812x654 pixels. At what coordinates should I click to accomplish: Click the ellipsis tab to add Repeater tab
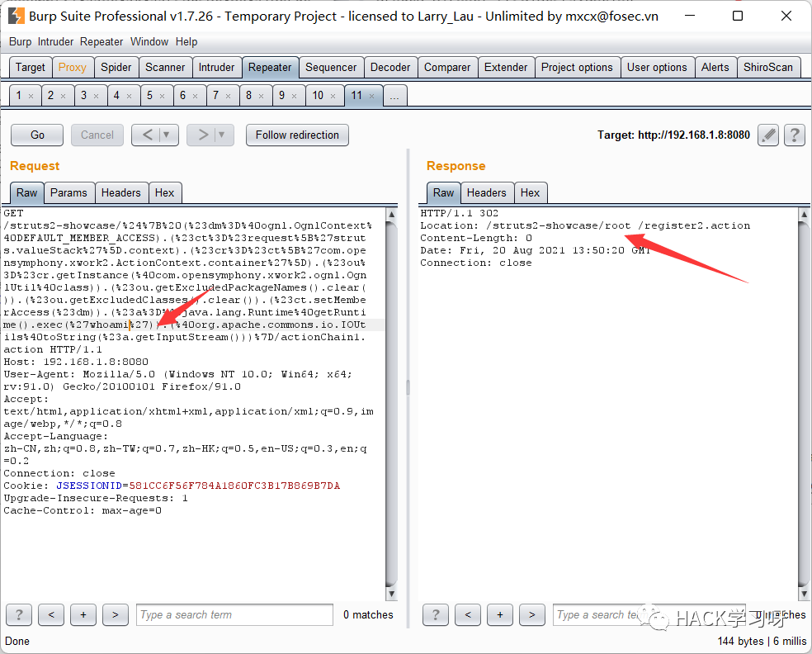coord(394,96)
